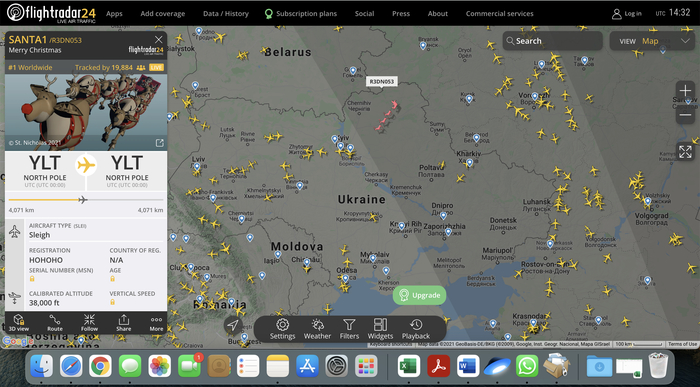Click the HOHOHO registration value
Image resolution: width=700 pixels, height=387 pixels.
(46, 260)
